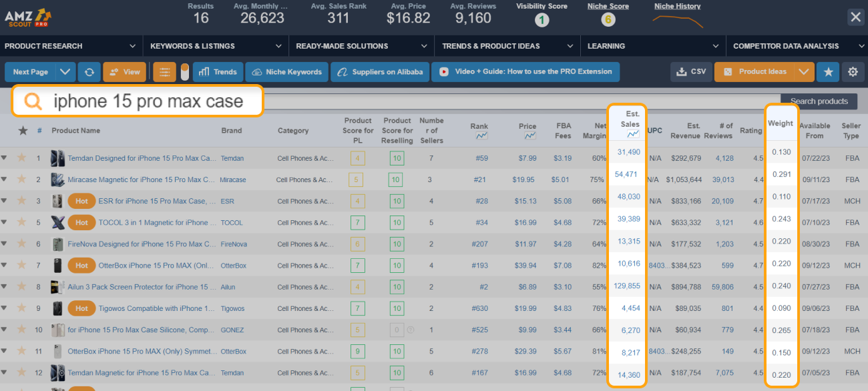Click the Hot badge on Tigowos row
Viewport: 868px width, 391px height.
point(81,308)
